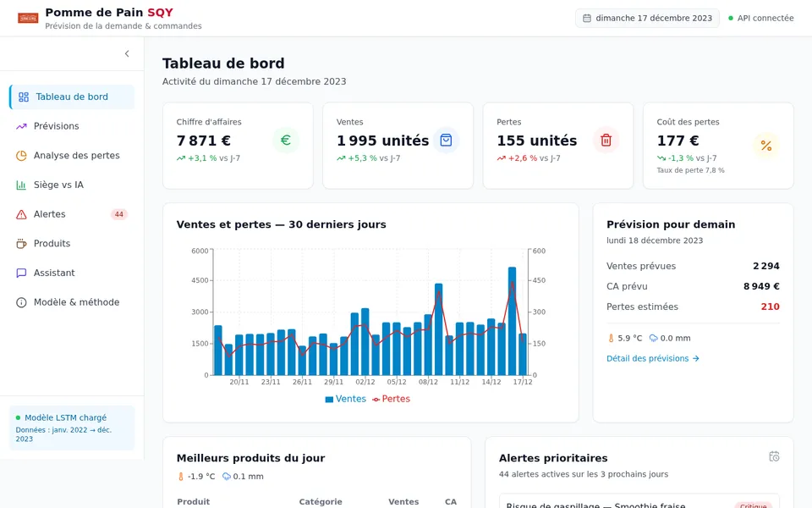
Task: Click the thermometer icon next to 5.9 °C
Action: pos(611,338)
